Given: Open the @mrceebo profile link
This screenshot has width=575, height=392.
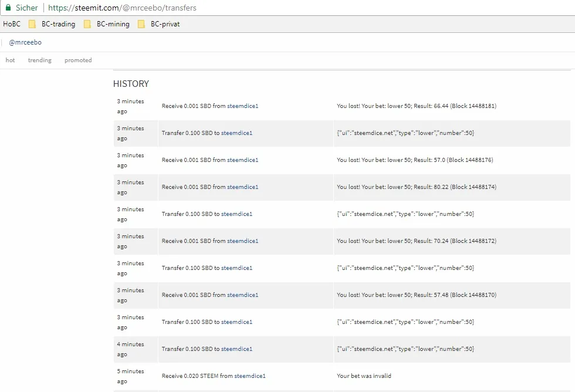Looking at the screenshot, I should tap(25, 42).
